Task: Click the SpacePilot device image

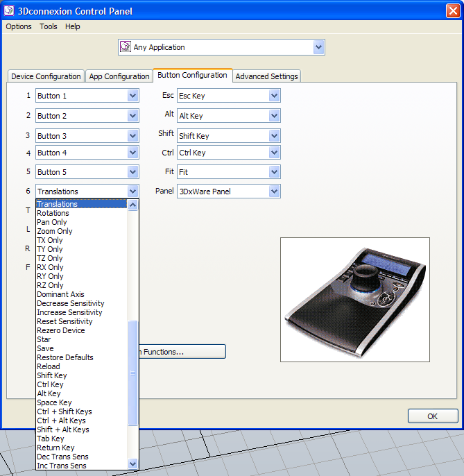Action: coord(354,299)
